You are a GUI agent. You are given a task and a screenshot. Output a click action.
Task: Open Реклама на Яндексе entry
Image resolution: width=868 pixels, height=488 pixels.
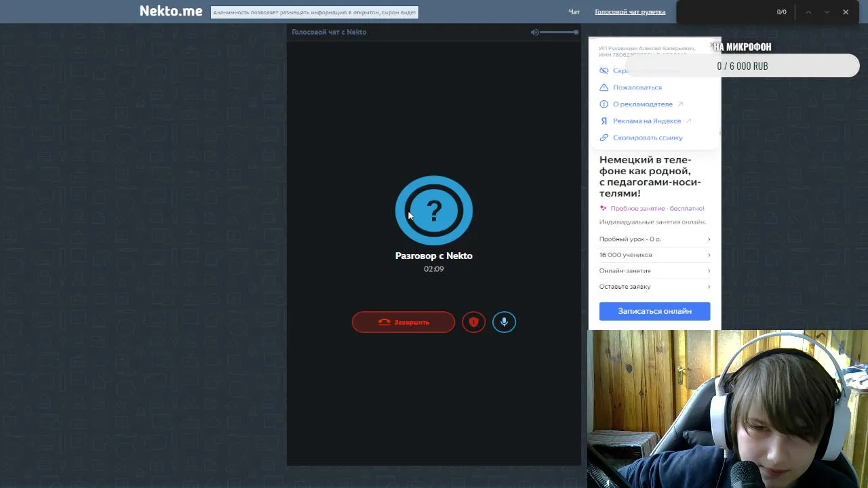646,121
